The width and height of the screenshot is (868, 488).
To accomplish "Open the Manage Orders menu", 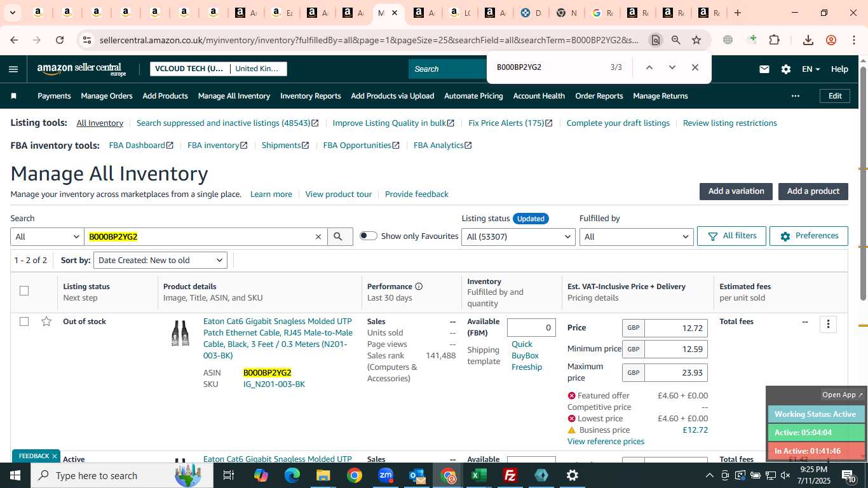I will click(x=107, y=96).
